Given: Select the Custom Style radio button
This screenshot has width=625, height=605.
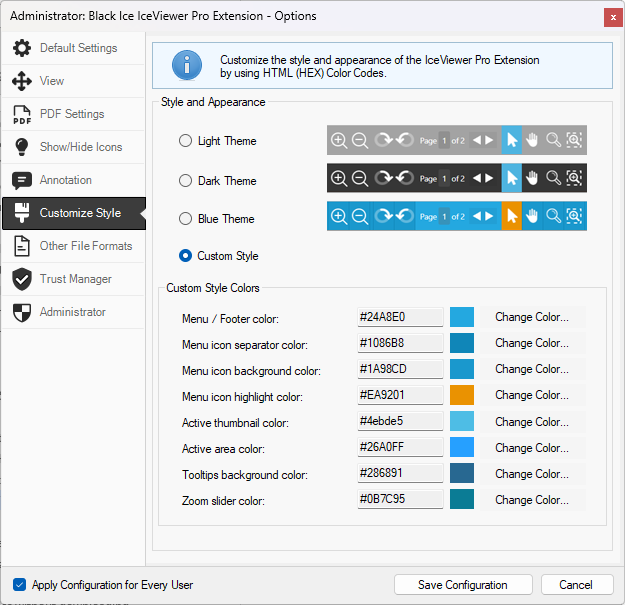Looking at the screenshot, I should click(x=185, y=255).
